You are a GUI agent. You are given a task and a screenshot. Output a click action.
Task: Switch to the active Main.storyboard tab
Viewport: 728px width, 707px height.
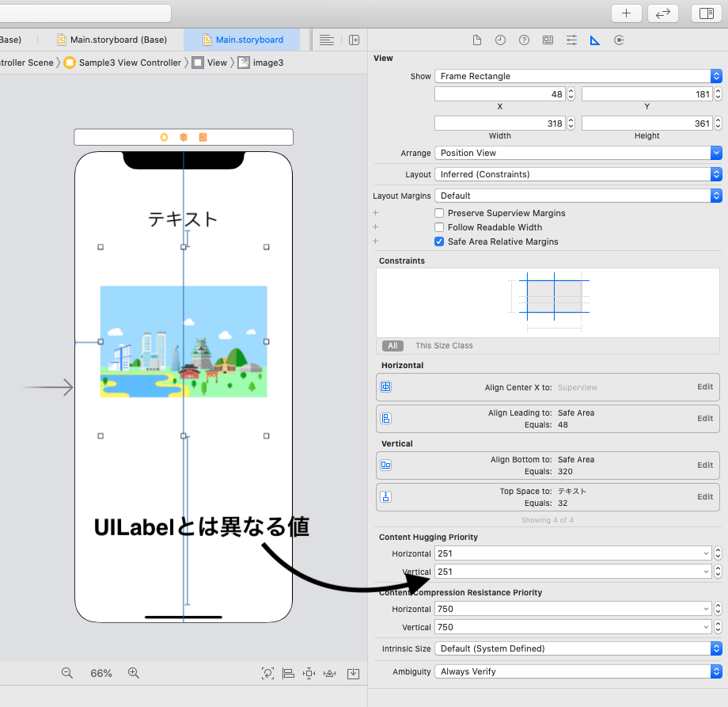[243, 40]
